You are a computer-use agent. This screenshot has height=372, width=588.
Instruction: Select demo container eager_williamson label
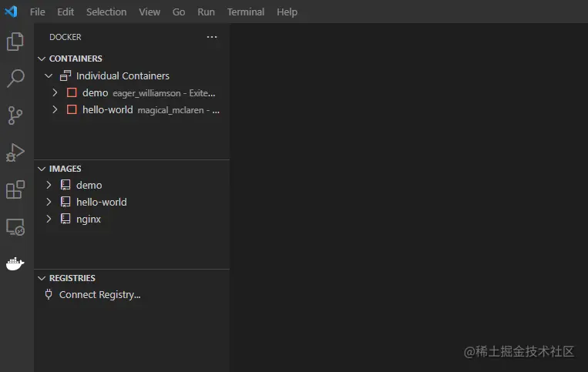pyautogui.click(x=149, y=93)
